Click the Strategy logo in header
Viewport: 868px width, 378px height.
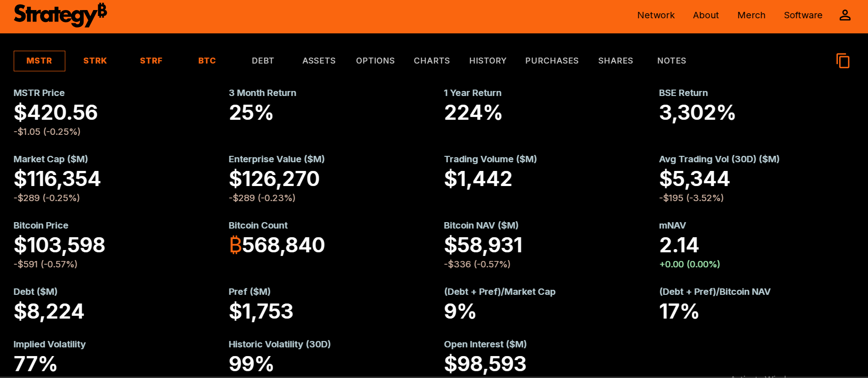60,15
